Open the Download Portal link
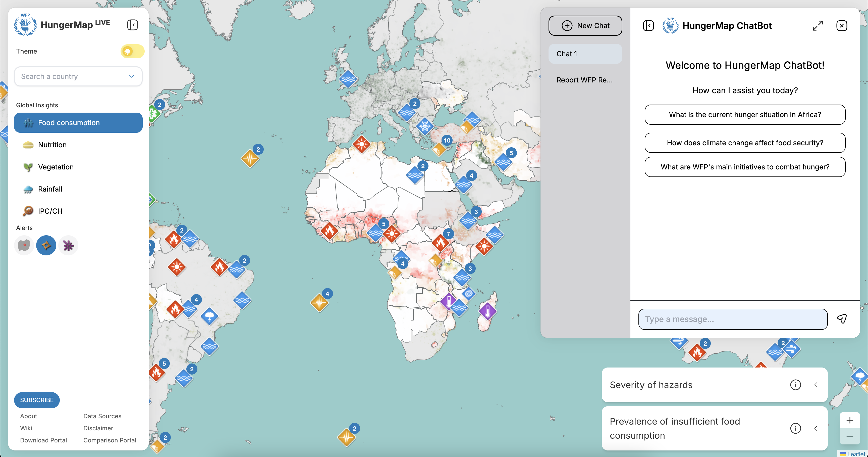868x457 pixels. 43,440
